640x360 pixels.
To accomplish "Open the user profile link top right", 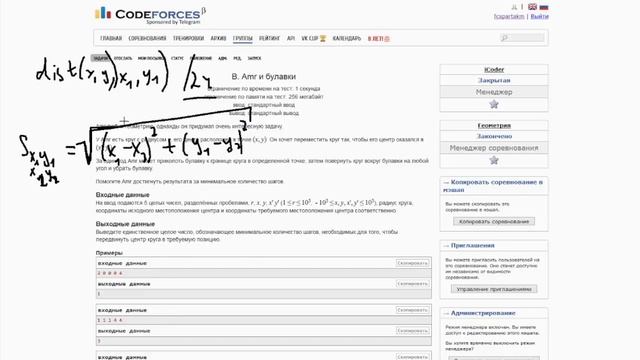I will 509,16.
